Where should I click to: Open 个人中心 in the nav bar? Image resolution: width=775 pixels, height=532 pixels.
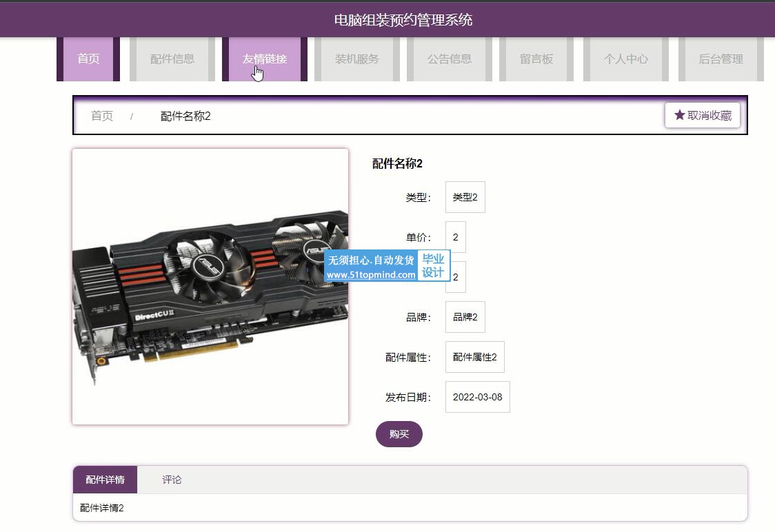click(x=626, y=59)
